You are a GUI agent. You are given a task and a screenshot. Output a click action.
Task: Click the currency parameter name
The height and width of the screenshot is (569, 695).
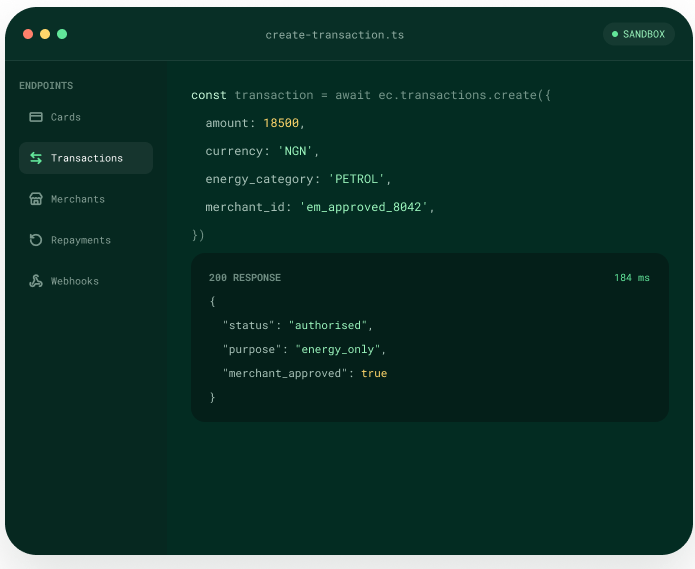(234, 151)
